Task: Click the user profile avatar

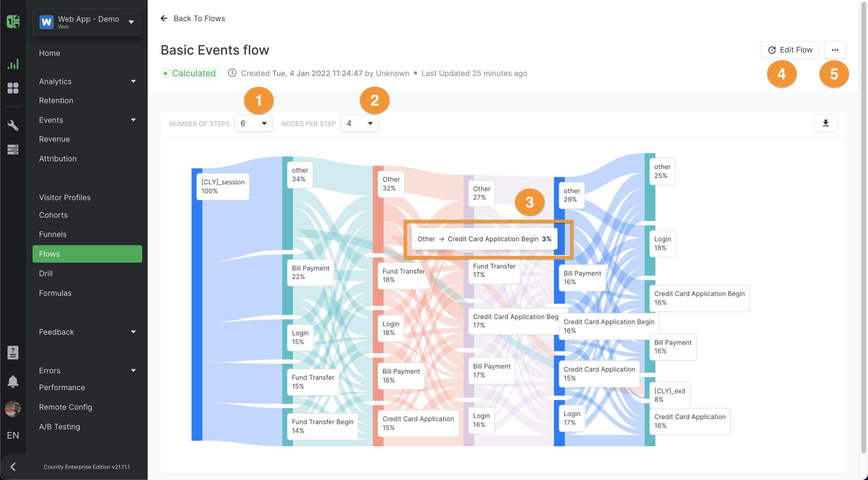Action: [13, 409]
